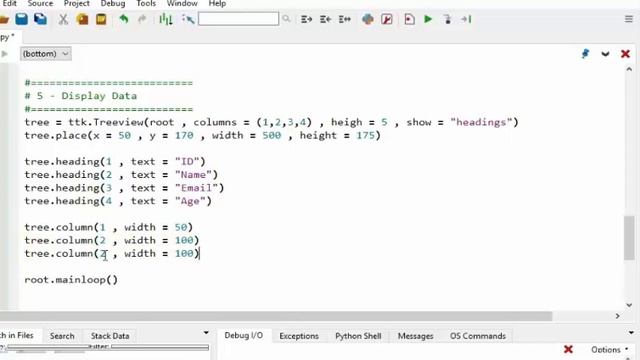Click the Cut scissors icon
Image resolution: width=640 pixels, height=360 pixels.
pos(63,19)
